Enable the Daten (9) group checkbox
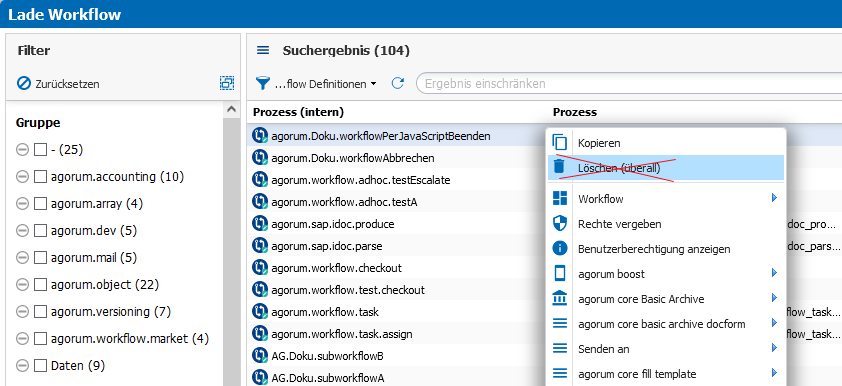The height and width of the screenshot is (386, 842). pos(40,366)
